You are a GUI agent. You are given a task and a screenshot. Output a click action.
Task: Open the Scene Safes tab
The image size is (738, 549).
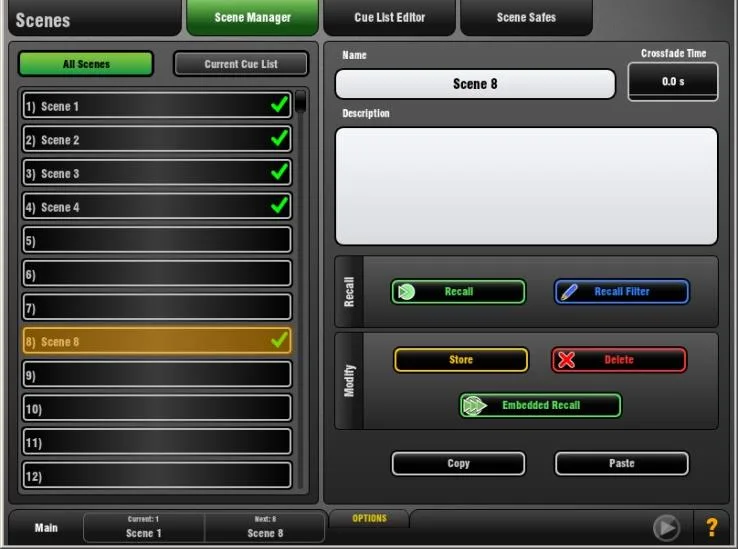click(526, 18)
